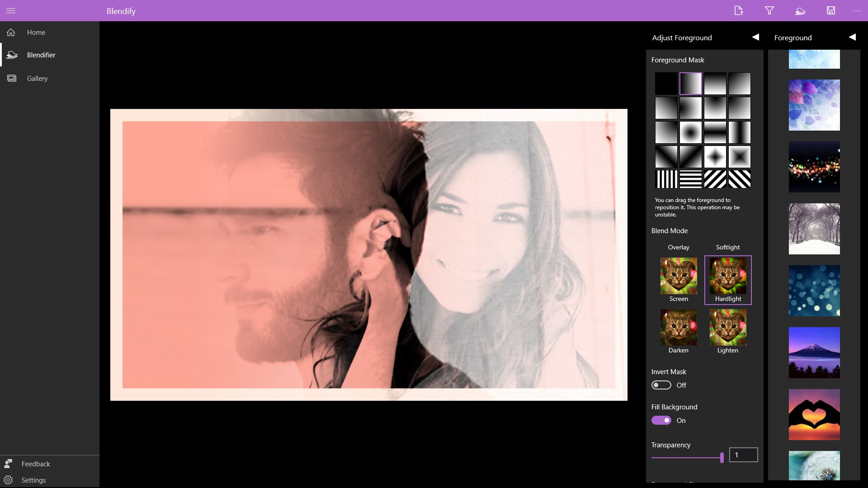Click the Transparency value input box
The image size is (868, 488).
(x=743, y=455)
